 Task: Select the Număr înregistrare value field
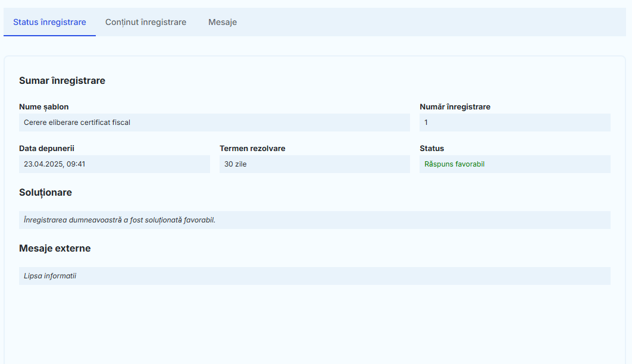515,123
